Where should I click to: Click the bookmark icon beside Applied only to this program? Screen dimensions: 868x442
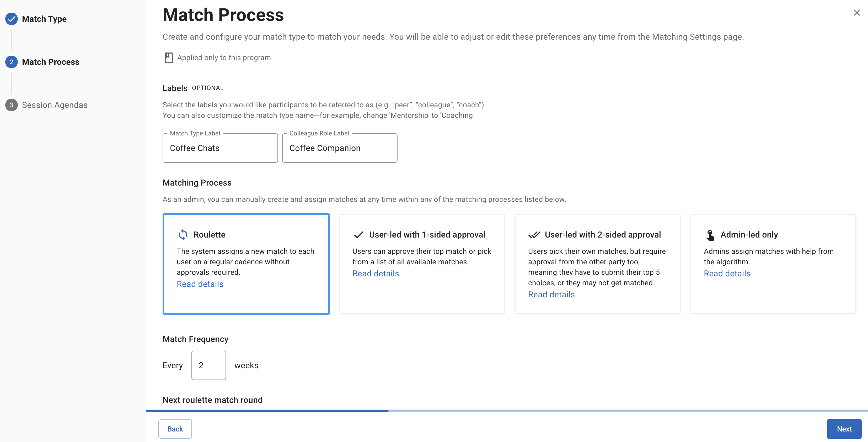(x=168, y=58)
